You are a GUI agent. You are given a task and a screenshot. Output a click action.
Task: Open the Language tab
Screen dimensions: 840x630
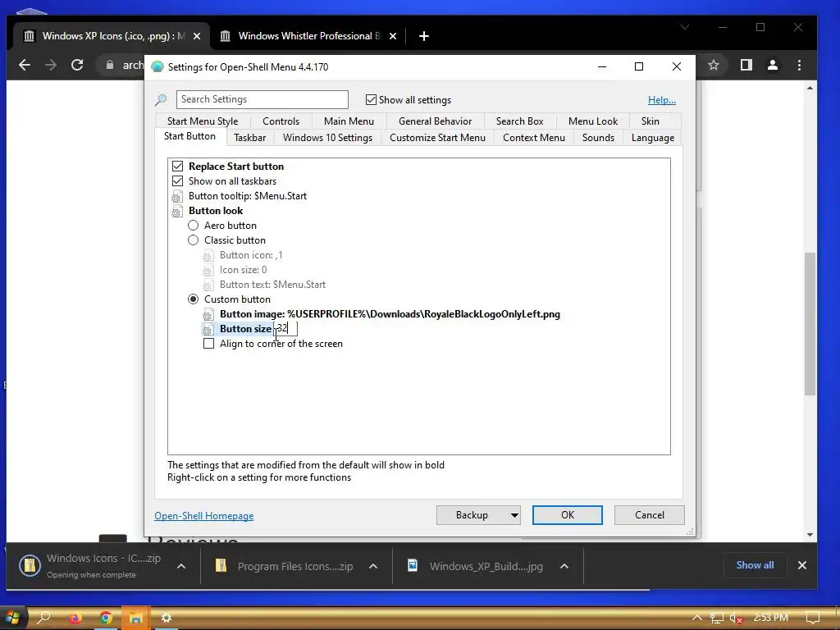(652, 138)
